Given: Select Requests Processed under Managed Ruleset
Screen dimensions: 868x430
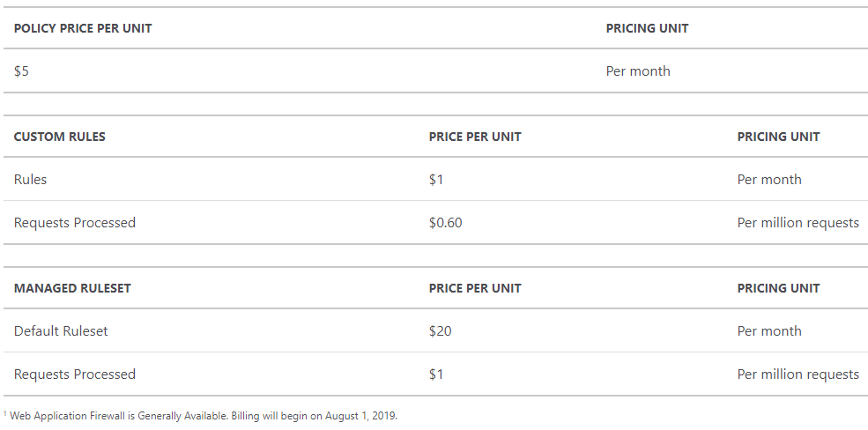Looking at the screenshot, I should (x=74, y=374).
